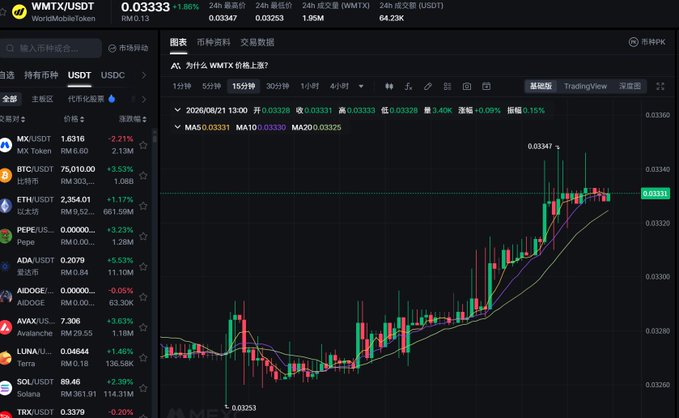Sort list by 涨跌幅 column
This screenshot has width=679, height=418.
pyautogui.click(x=133, y=119)
